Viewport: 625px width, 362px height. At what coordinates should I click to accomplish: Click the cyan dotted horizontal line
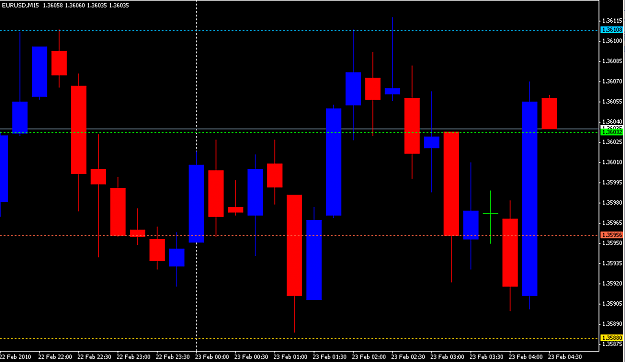click(299, 30)
